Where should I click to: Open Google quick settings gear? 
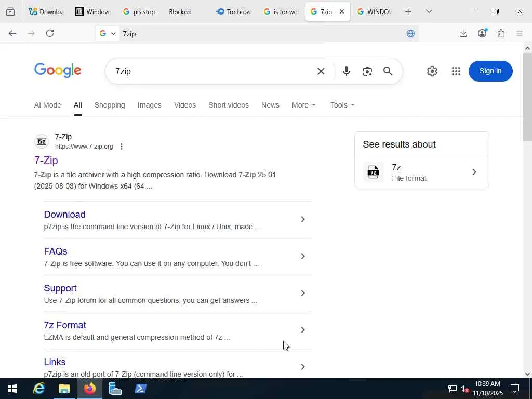pyautogui.click(x=432, y=71)
